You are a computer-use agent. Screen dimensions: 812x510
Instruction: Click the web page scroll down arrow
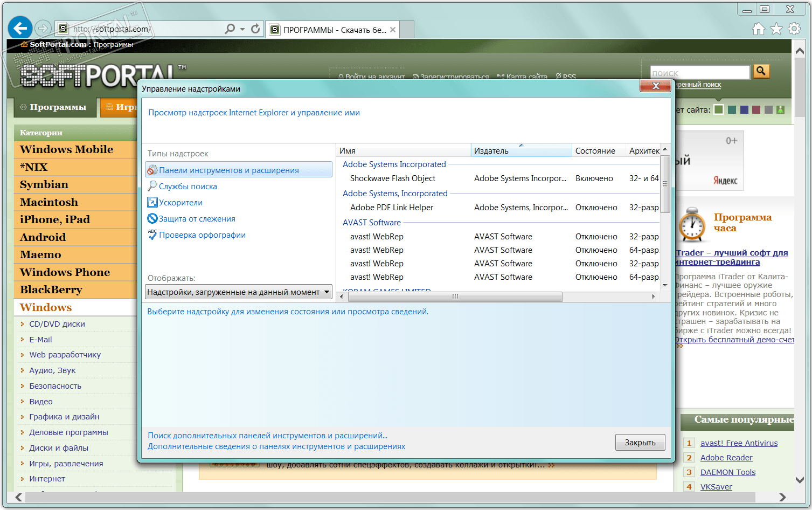[x=800, y=480]
